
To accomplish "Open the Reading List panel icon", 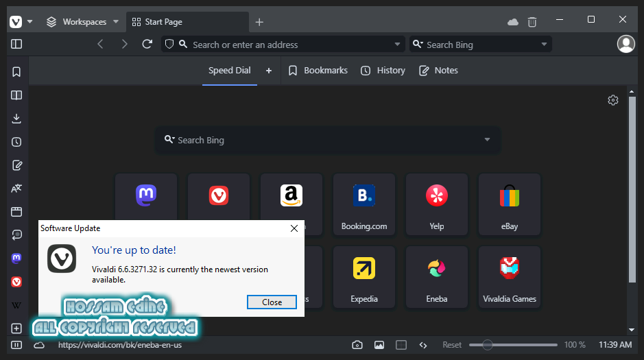I will coord(16,95).
